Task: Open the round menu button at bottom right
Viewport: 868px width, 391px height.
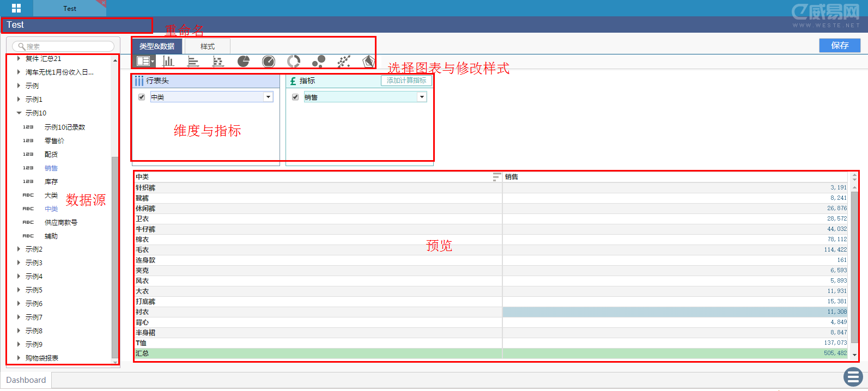Action: pos(853,377)
